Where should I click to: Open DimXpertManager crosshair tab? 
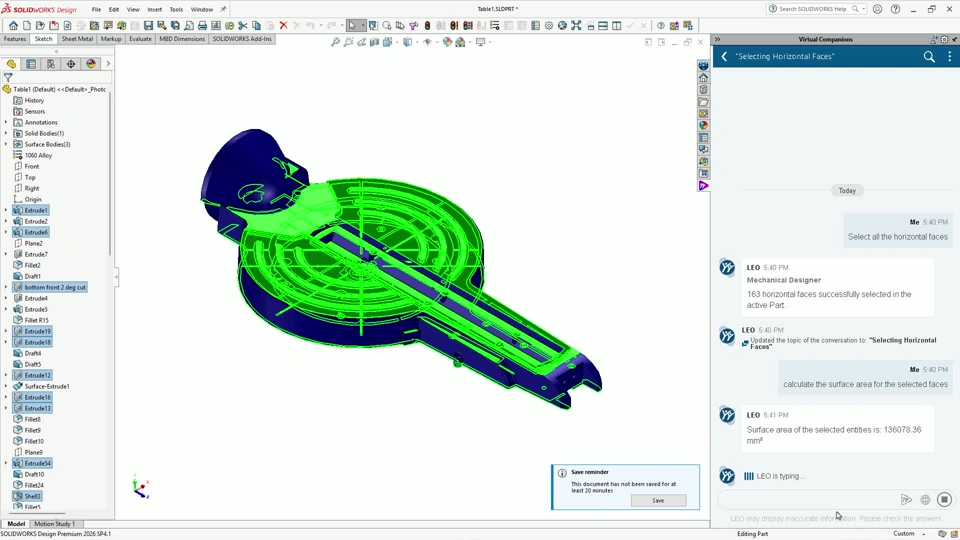click(x=71, y=64)
